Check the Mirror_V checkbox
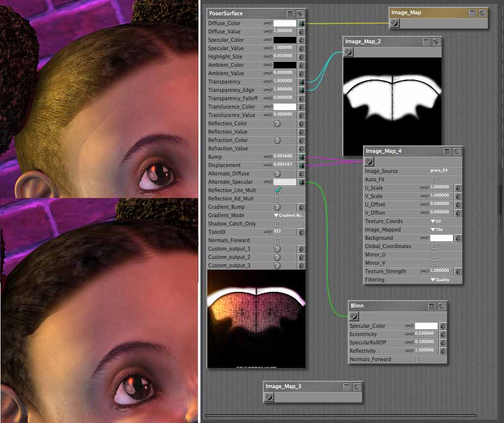The height and width of the screenshot is (423, 504). (435, 263)
